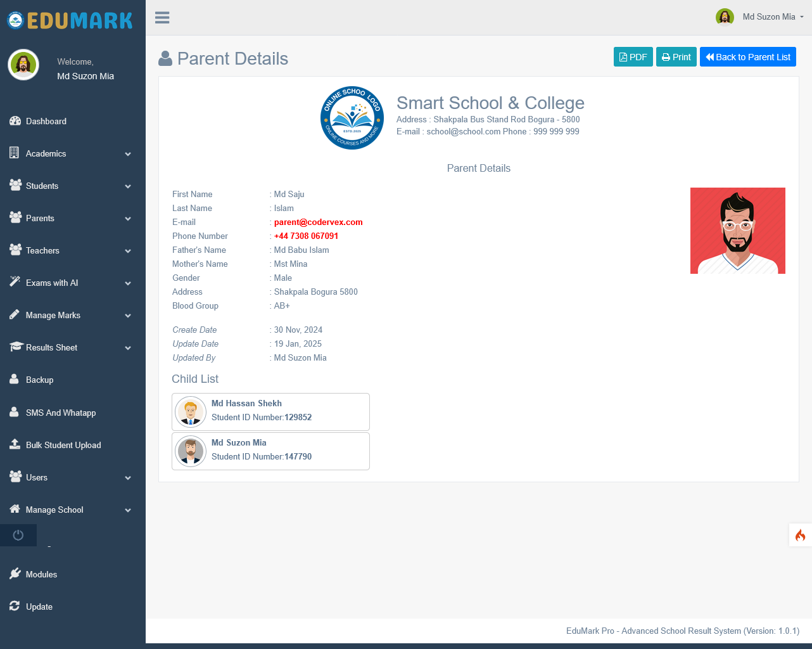Select the Dashboard sidebar icon
This screenshot has height=649, width=812.
click(14, 121)
